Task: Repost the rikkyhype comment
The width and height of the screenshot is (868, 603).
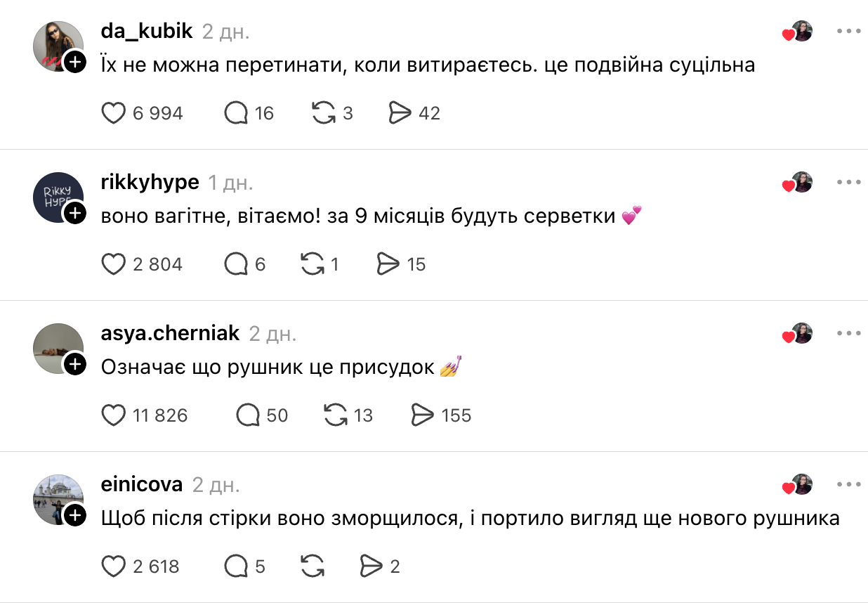Action: click(313, 264)
